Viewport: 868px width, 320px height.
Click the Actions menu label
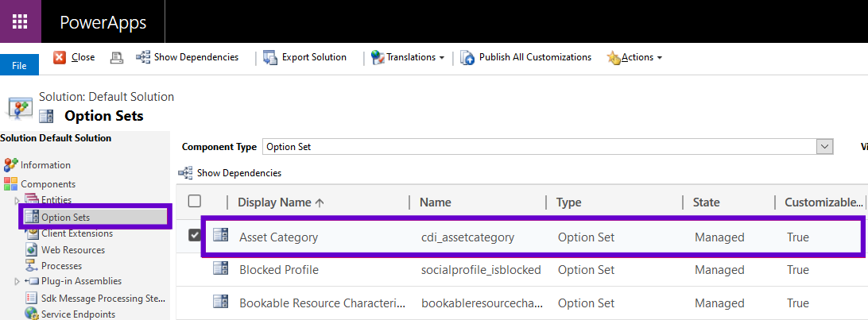(637, 57)
